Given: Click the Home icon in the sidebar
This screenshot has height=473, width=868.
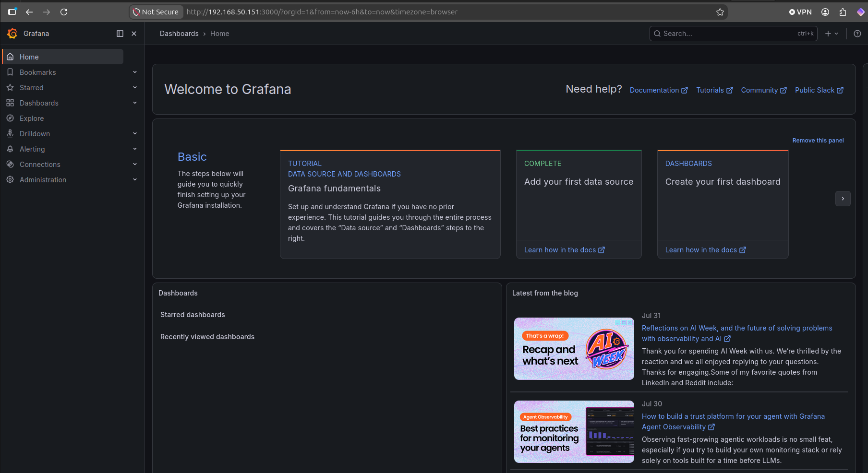Looking at the screenshot, I should (10, 57).
